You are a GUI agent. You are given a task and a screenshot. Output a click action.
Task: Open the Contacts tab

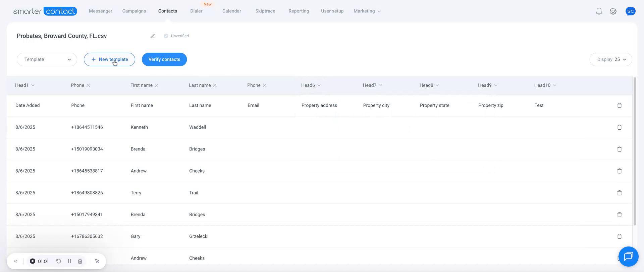[168, 11]
